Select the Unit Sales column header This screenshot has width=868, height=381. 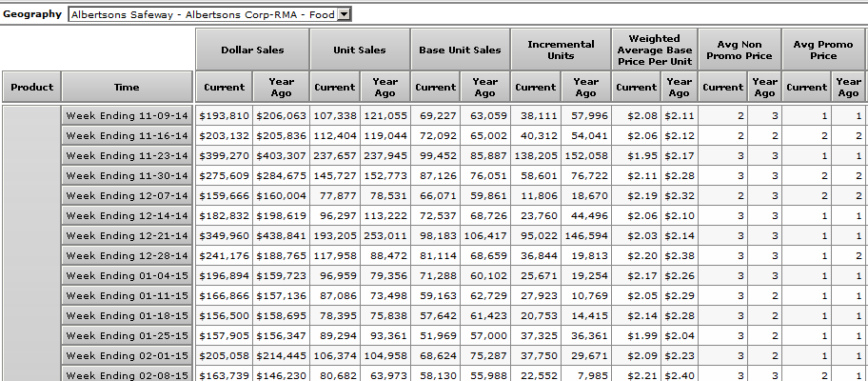coord(360,50)
